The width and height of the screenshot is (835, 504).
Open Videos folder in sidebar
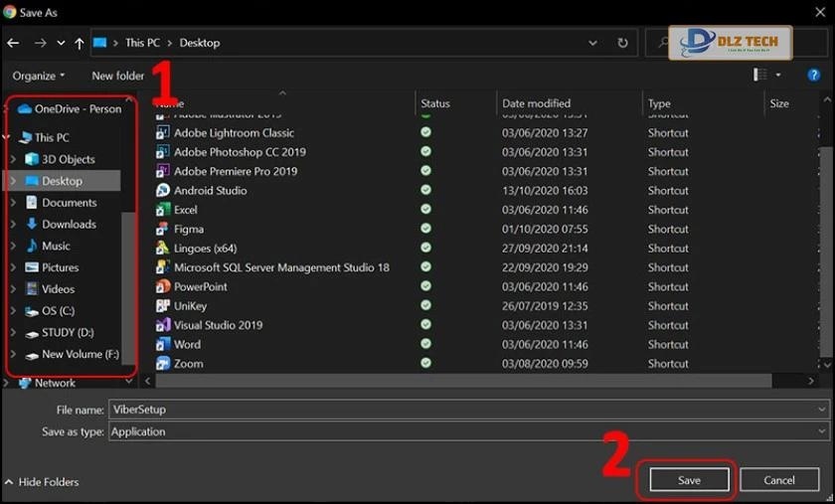click(50, 289)
